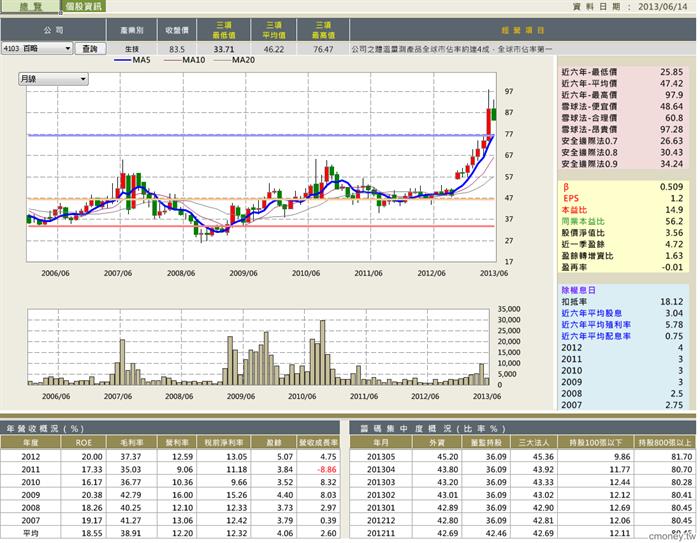Click the 稅前淨利率 column header

click(223, 443)
